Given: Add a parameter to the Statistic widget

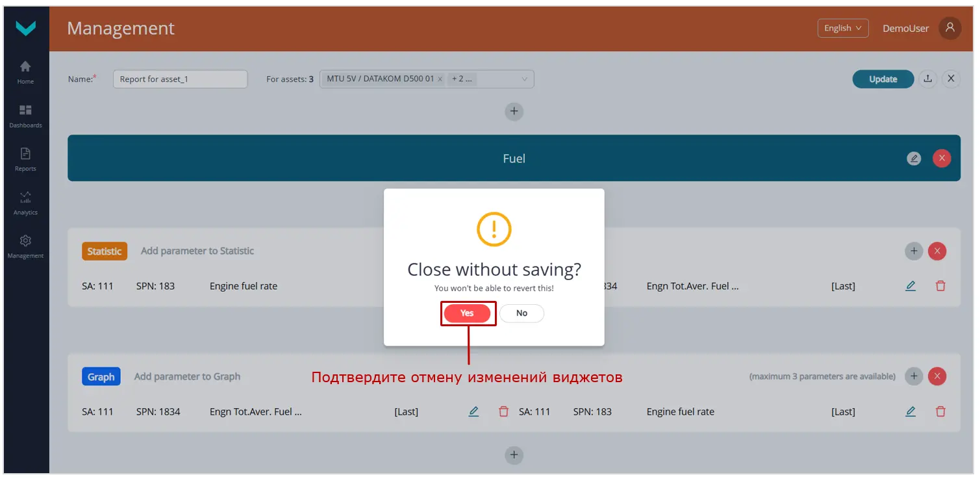Looking at the screenshot, I should pos(914,251).
